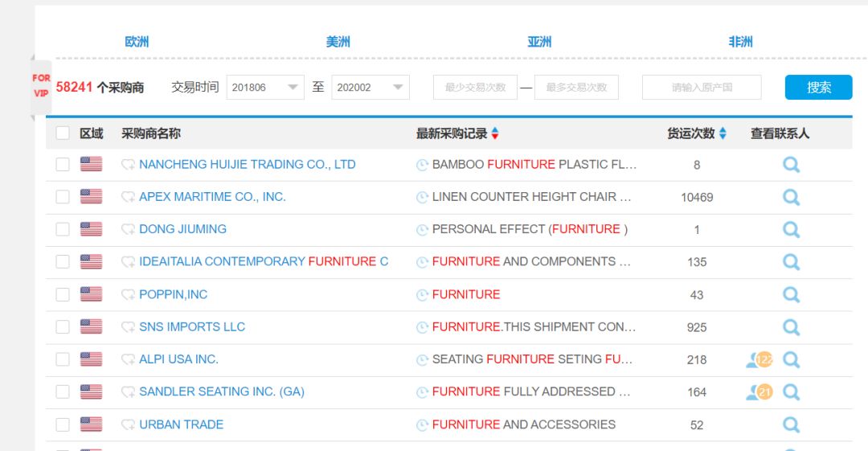Viewport: 868px width, 451px height.
Task: Open POPPIN,INC buyer link
Action: [174, 295]
